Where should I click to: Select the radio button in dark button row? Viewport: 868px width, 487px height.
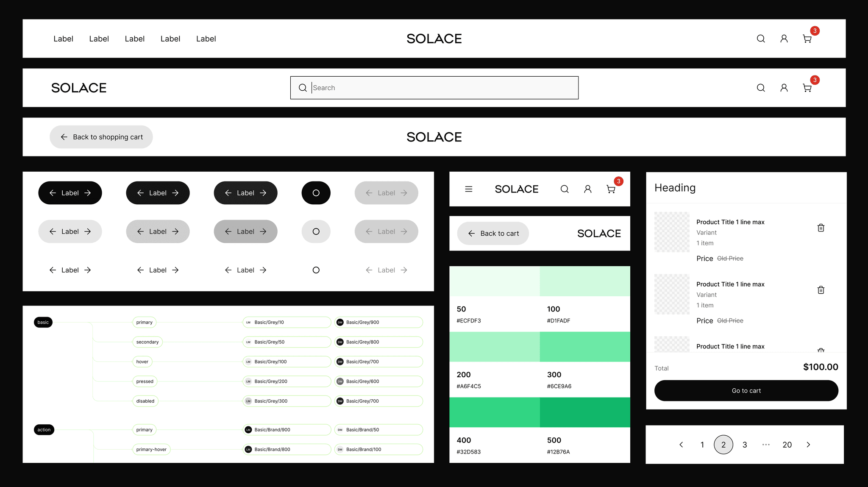[x=315, y=192]
